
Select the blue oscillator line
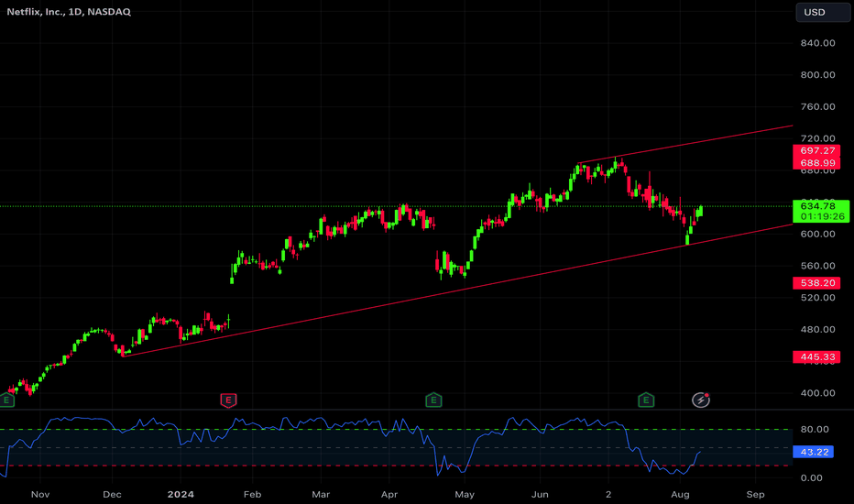coord(348,422)
